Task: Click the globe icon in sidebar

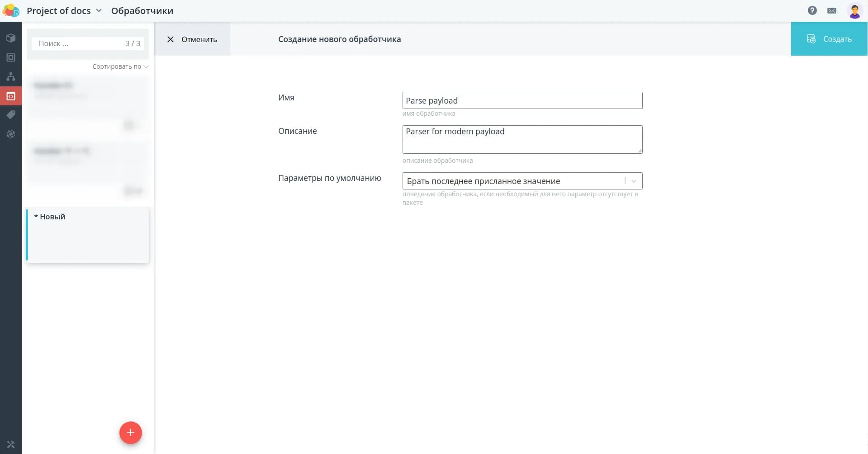Action: point(11,134)
